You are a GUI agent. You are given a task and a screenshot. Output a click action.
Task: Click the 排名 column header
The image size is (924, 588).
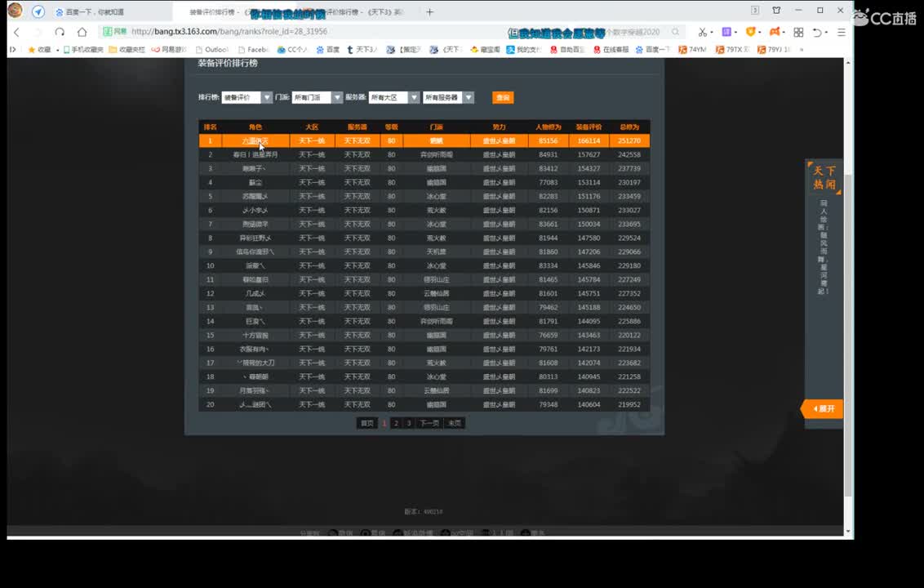coord(211,127)
